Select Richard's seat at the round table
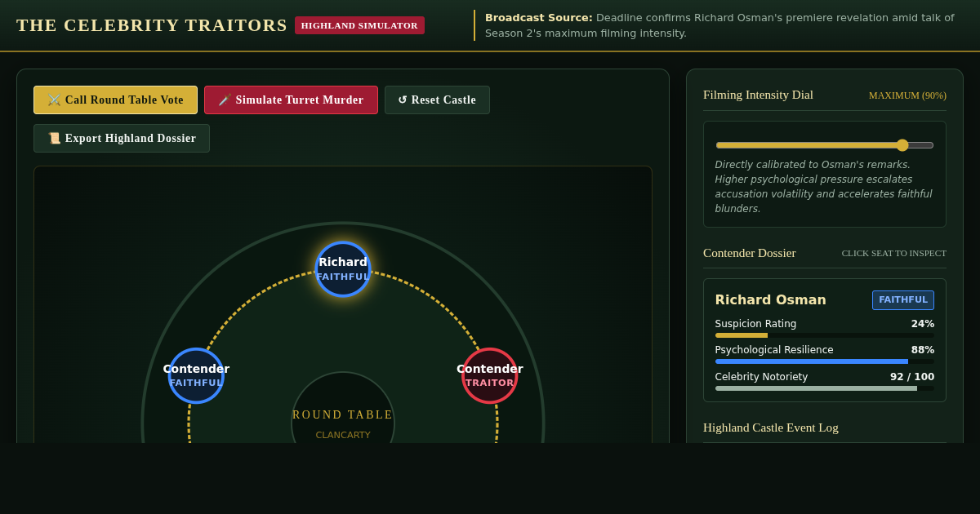Viewport: 980px width, 514px height. [x=343, y=269]
